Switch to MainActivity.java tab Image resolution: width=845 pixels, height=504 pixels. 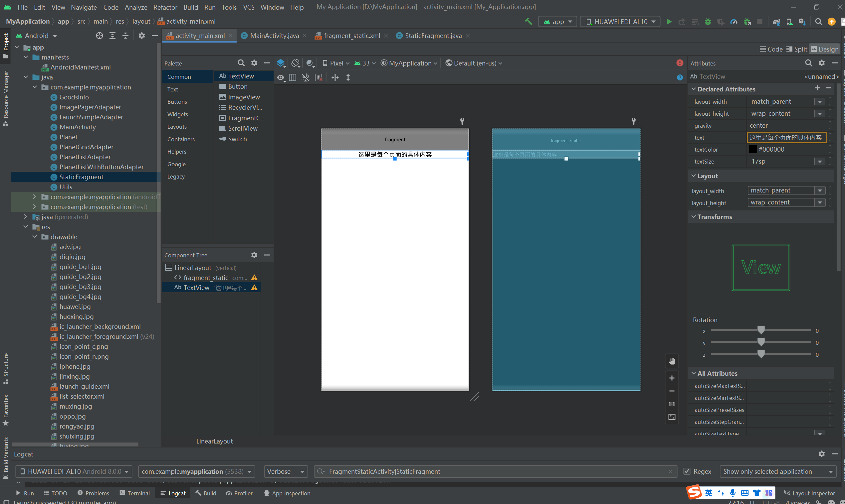[274, 36]
